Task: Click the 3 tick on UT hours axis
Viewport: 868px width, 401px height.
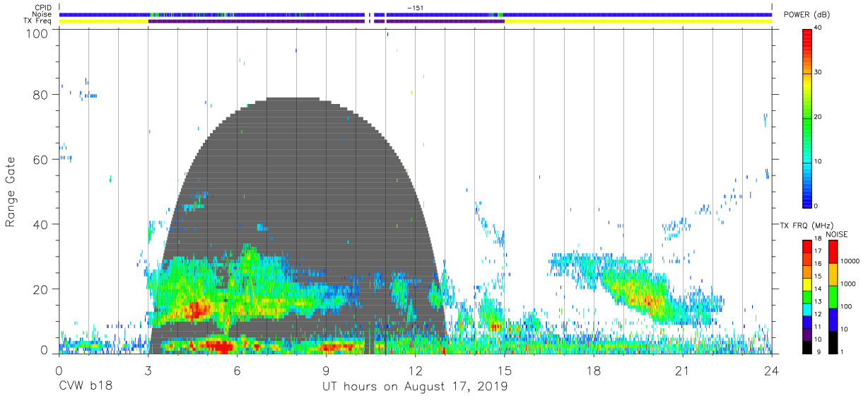Action: coord(148,370)
